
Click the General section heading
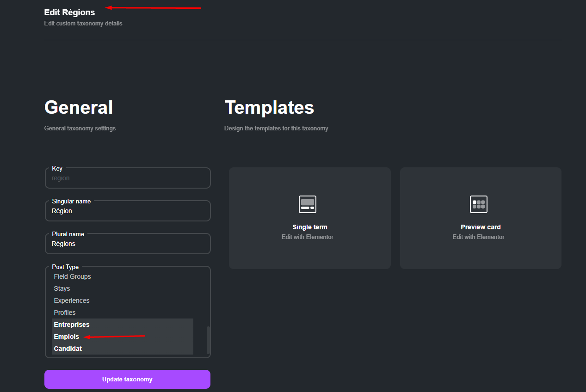pyautogui.click(x=78, y=107)
